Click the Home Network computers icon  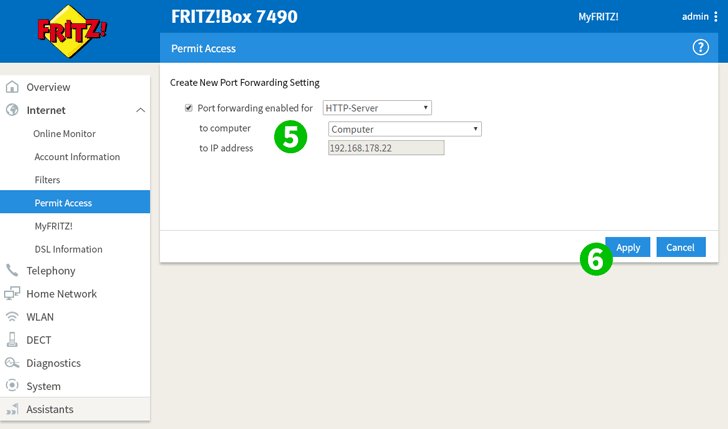point(12,293)
